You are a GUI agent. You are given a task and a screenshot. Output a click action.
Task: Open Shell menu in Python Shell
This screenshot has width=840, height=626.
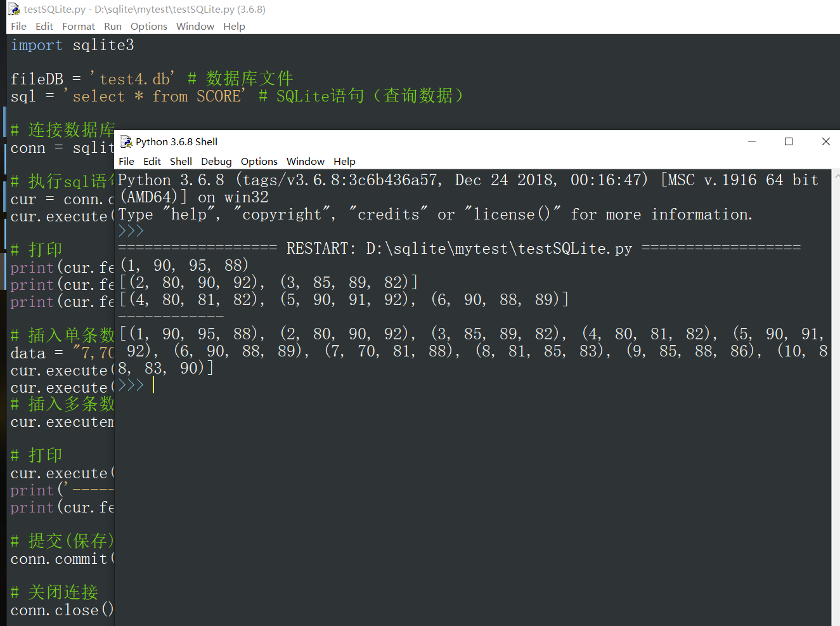point(181,161)
